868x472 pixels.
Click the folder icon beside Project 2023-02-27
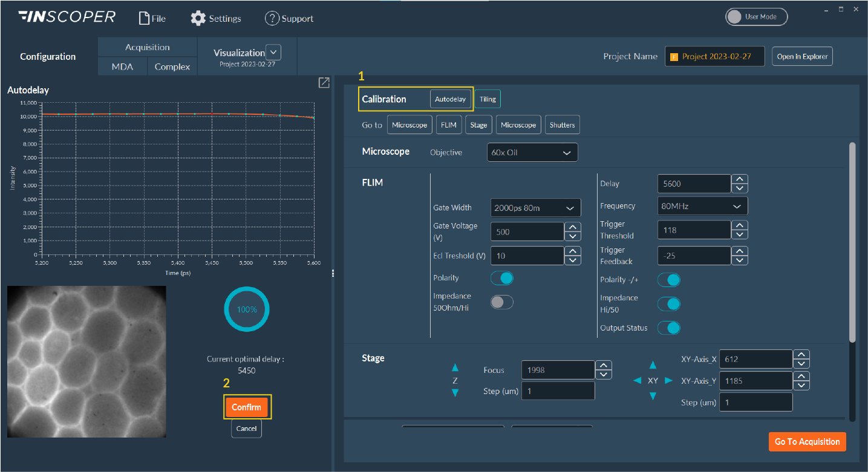coord(674,56)
